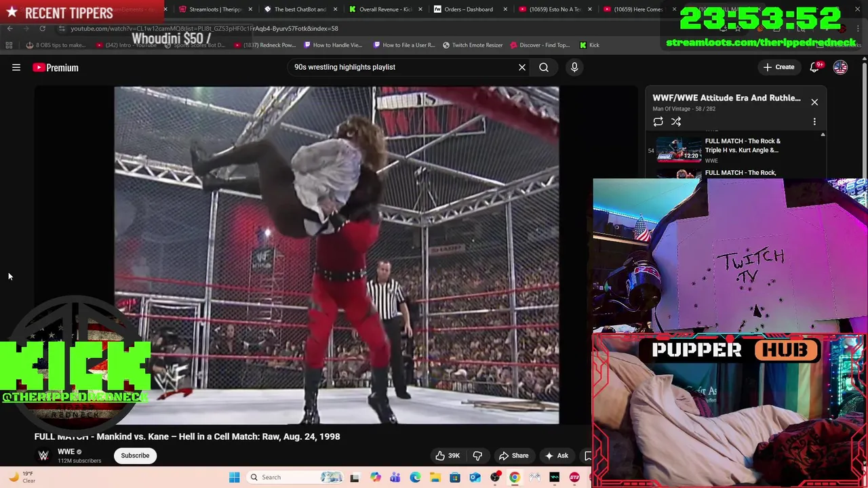Open the Kick bookmark
Viewport: 868px width, 488px height.
(x=589, y=45)
